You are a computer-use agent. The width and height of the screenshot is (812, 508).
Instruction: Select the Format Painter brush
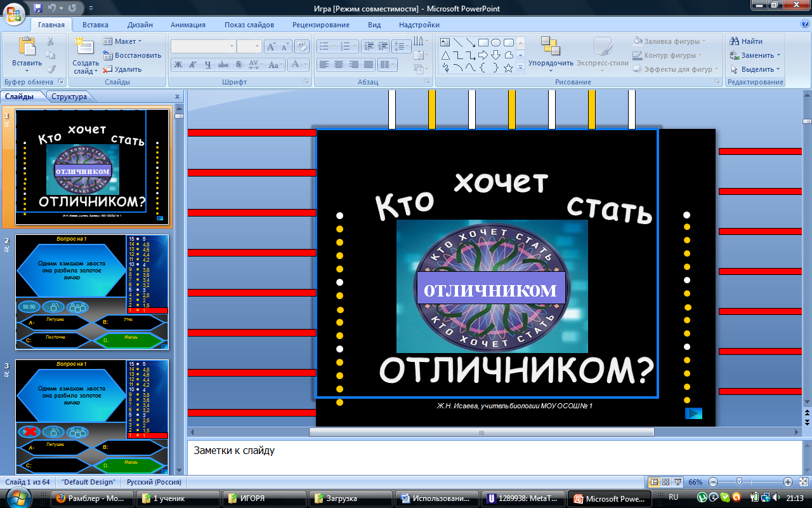click(51, 69)
